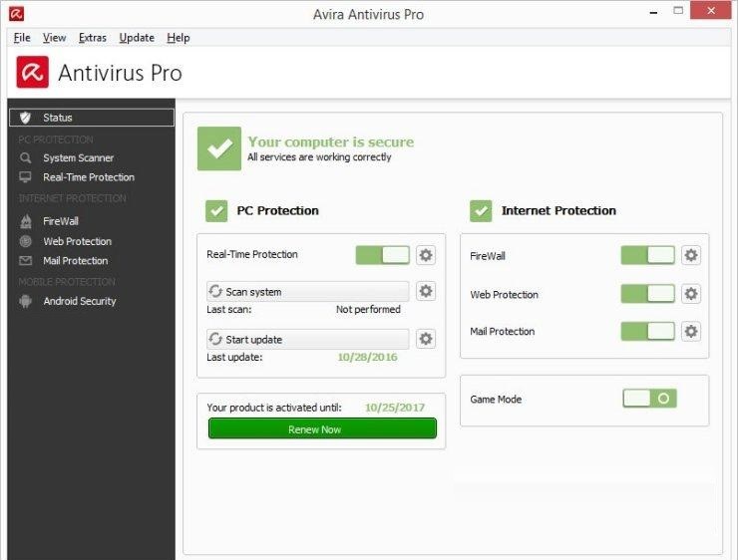Open Real-Time Protection settings gear
The width and height of the screenshot is (738, 560).
tap(426, 255)
